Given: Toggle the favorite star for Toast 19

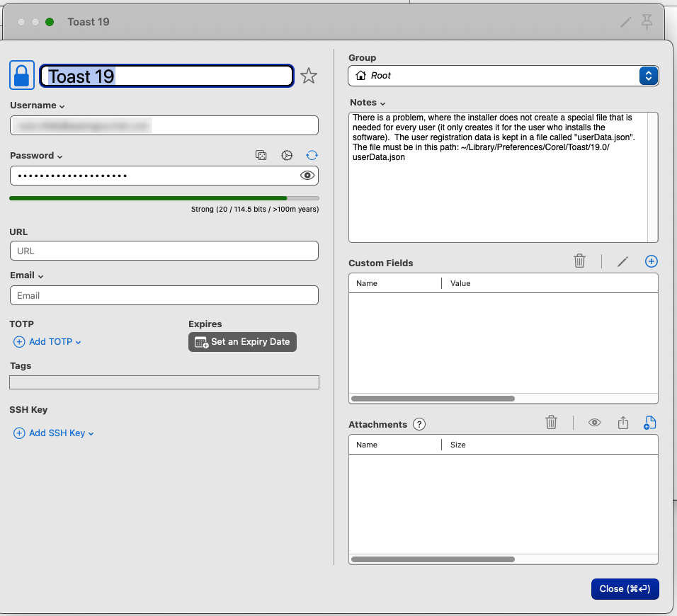Looking at the screenshot, I should click(309, 75).
